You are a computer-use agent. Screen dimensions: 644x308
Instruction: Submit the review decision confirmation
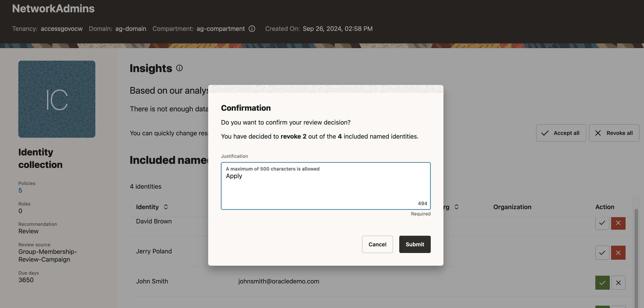click(414, 244)
